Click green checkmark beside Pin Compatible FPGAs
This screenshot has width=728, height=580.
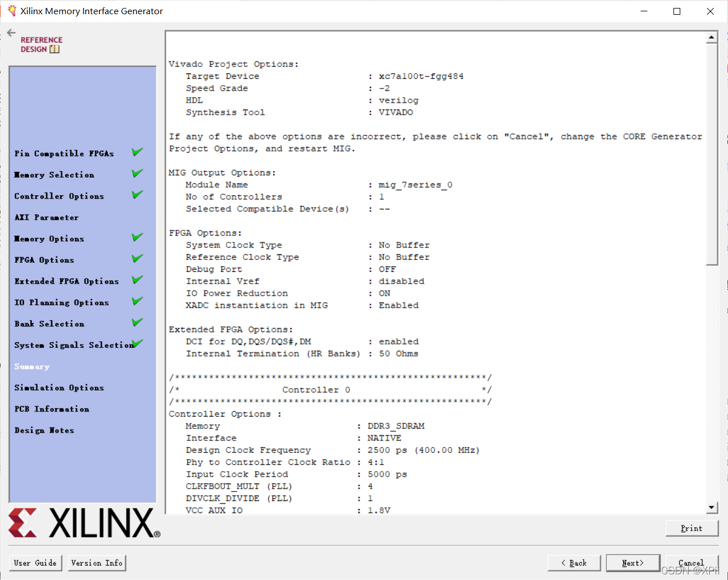tap(137, 152)
